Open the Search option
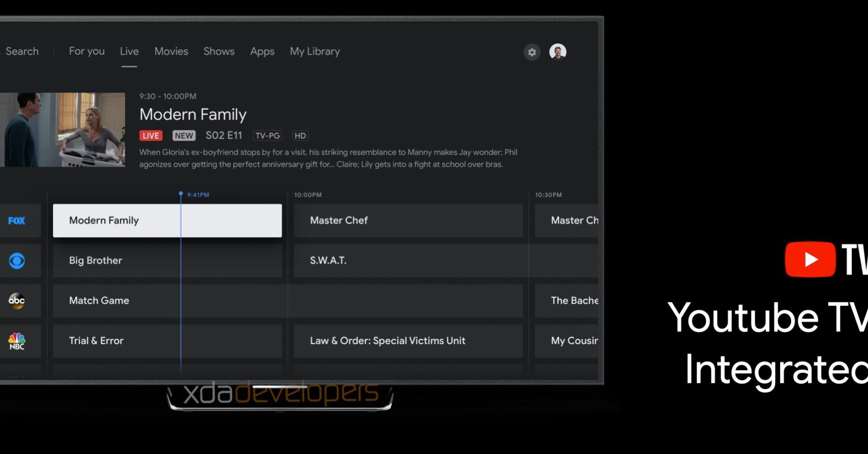The image size is (868, 454). (x=22, y=51)
